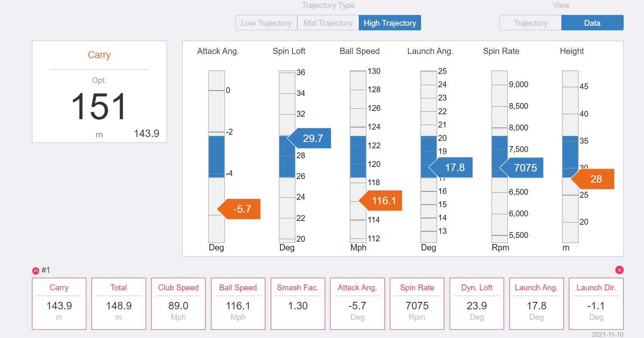This screenshot has height=338, width=644.
Task: Click the date 2021-11-10
Action: click(x=608, y=334)
